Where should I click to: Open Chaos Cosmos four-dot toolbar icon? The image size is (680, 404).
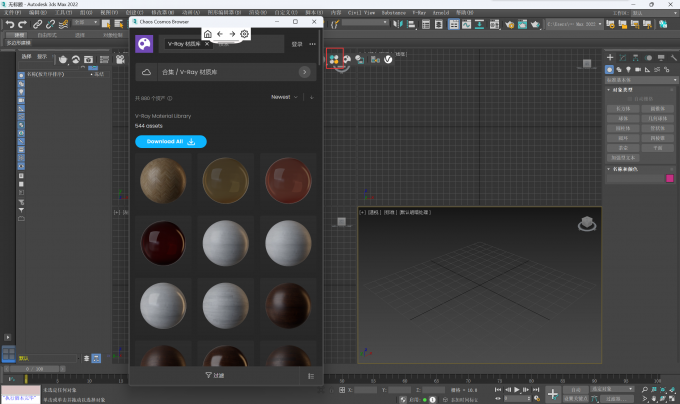[x=334, y=59]
